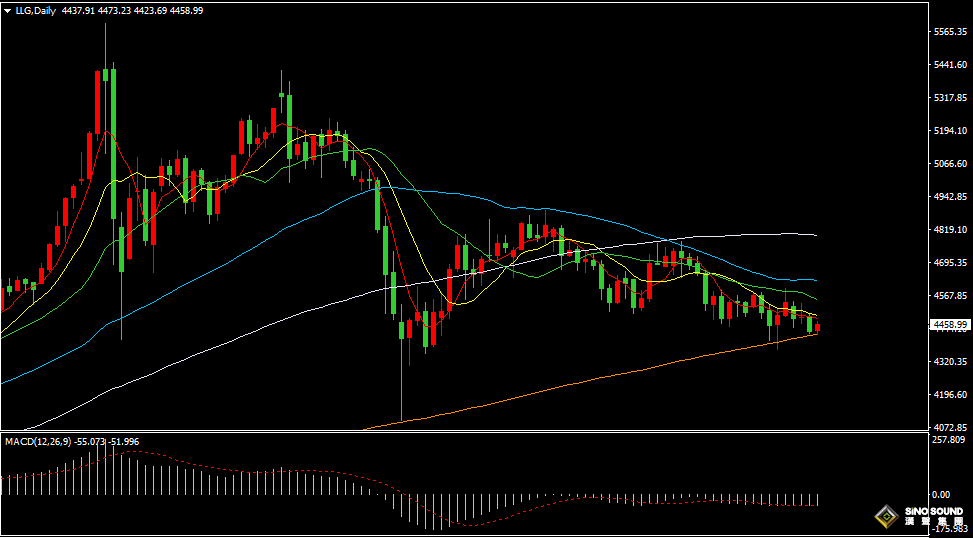Image resolution: width=973 pixels, height=538 pixels.
Task: Click the 5565.35 price scale label
Action: tap(951, 32)
